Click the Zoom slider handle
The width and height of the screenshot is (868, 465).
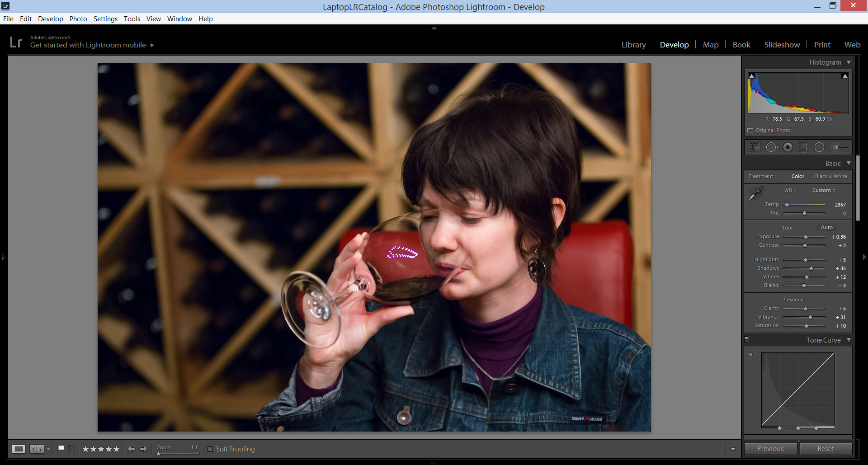coord(158,453)
